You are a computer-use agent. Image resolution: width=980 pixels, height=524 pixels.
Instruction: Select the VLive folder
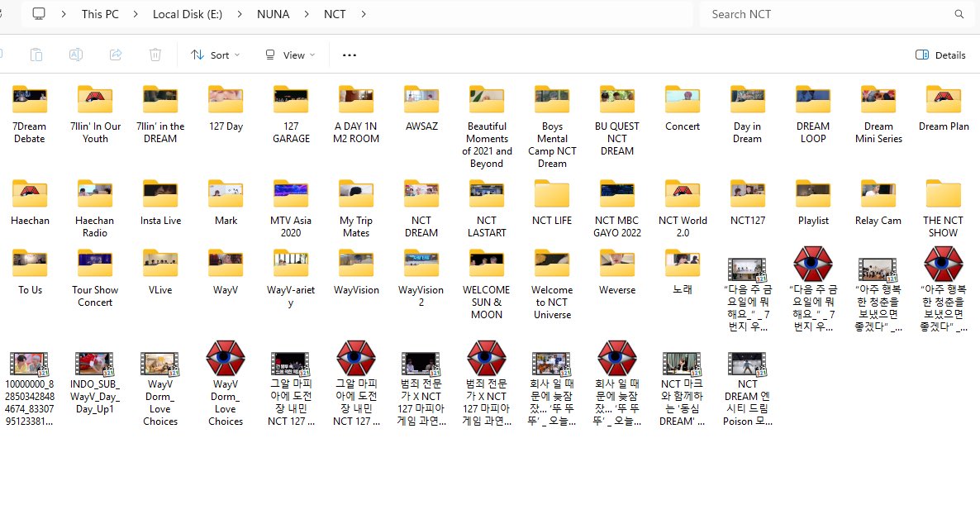160,272
